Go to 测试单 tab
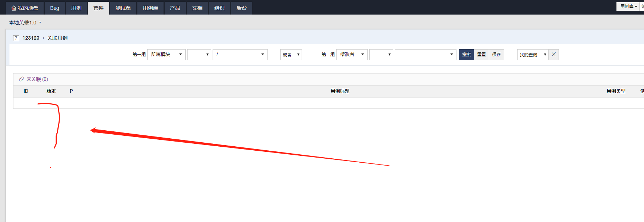This screenshot has height=222, width=644. tap(123, 8)
